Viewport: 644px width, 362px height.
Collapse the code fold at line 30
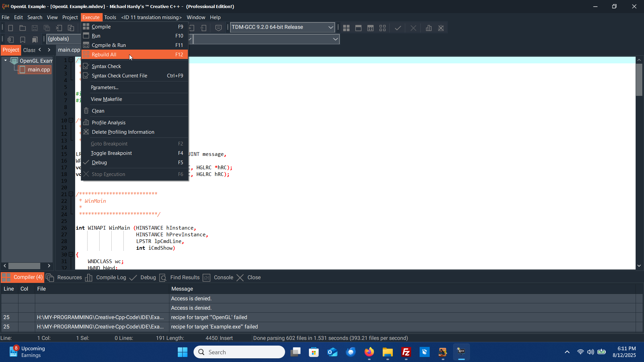point(71,254)
